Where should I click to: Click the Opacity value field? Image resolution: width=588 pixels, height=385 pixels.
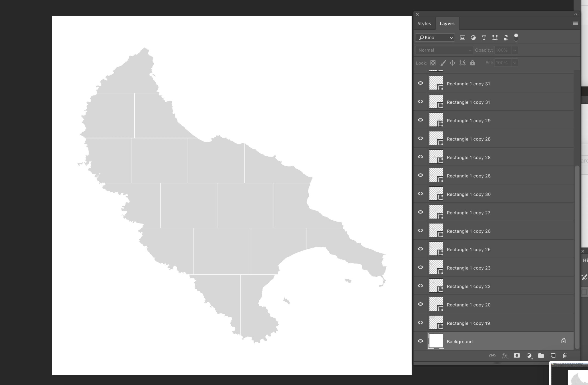503,50
